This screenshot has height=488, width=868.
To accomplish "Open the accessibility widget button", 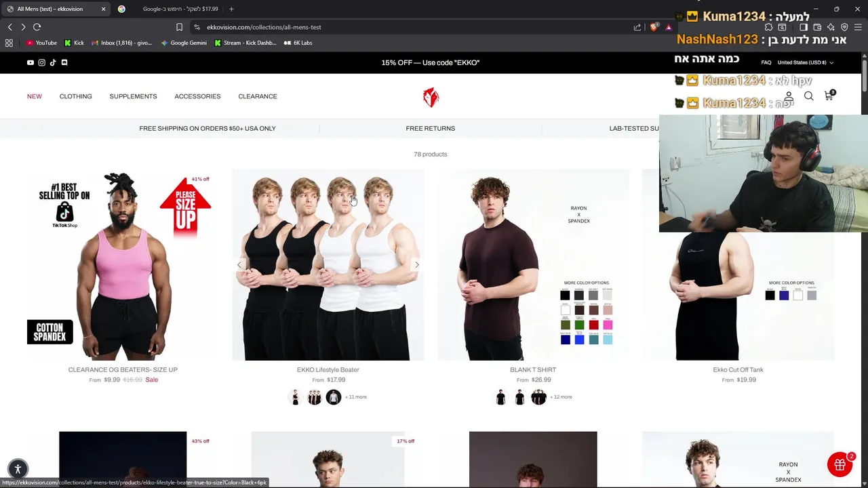I will point(18,468).
